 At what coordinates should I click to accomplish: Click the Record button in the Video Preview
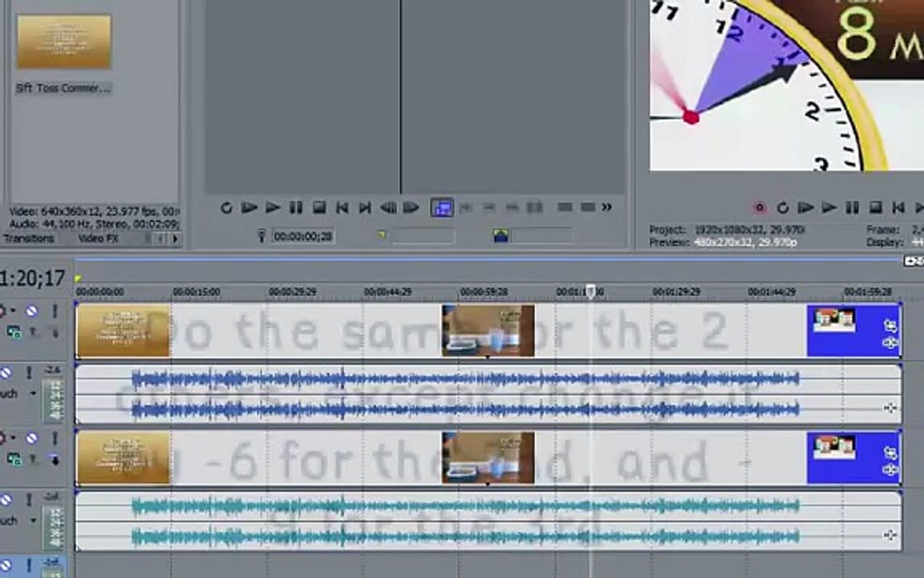[x=760, y=208]
